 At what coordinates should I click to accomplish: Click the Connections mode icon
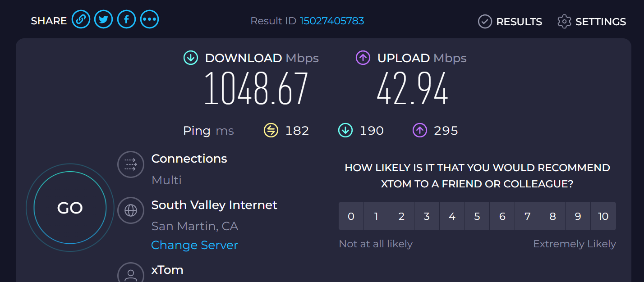coord(131,164)
